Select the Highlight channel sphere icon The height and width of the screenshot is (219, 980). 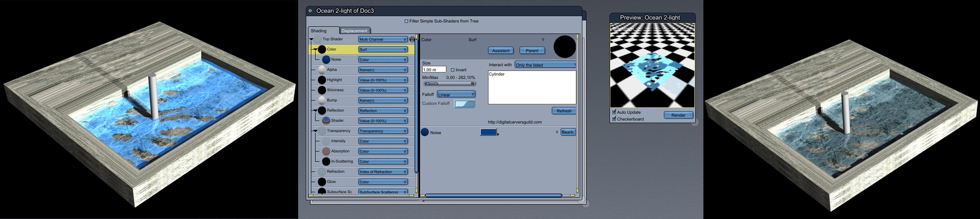(x=322, y=80)
